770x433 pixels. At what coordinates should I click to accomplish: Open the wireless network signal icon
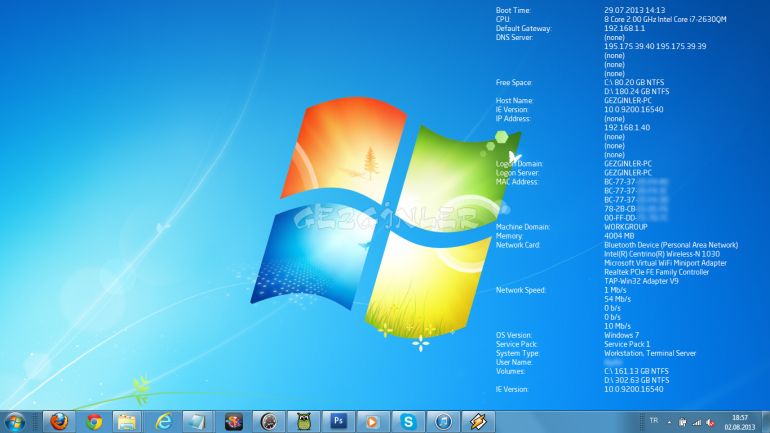click(697, 422)
